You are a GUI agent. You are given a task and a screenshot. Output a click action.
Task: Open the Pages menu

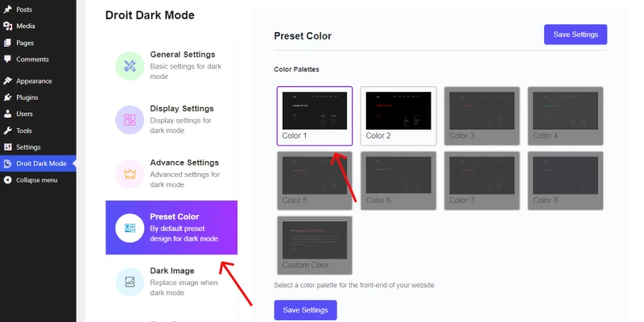(38, 43)
